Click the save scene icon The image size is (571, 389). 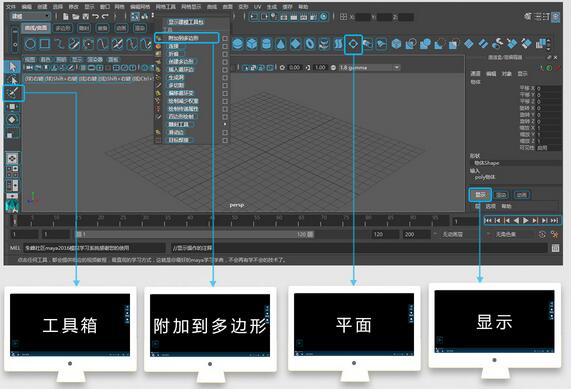pyautogui.click(x=86, y=16)
